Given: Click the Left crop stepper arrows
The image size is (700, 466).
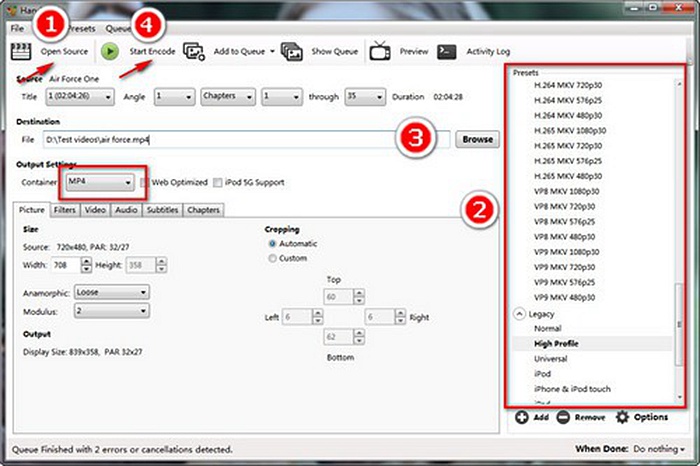Looking at the screenshot, I should (x=317, y=317).
